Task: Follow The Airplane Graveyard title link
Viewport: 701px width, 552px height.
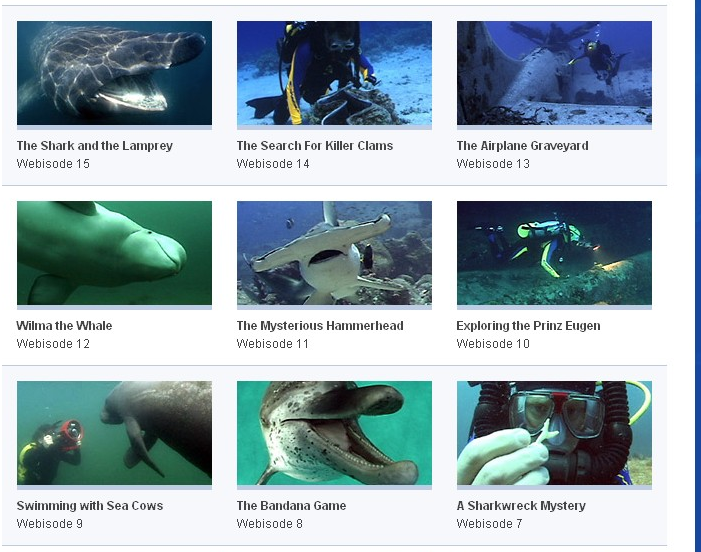Action: coord(523,146)
